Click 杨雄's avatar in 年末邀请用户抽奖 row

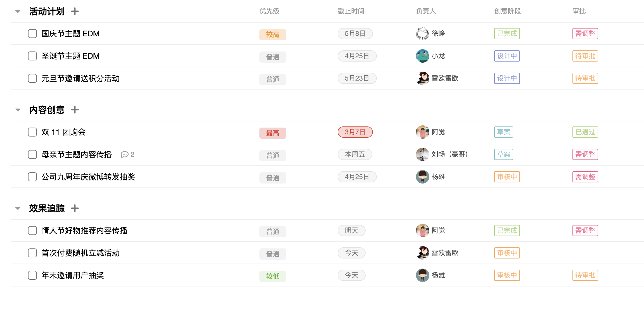tap(422, 275)
